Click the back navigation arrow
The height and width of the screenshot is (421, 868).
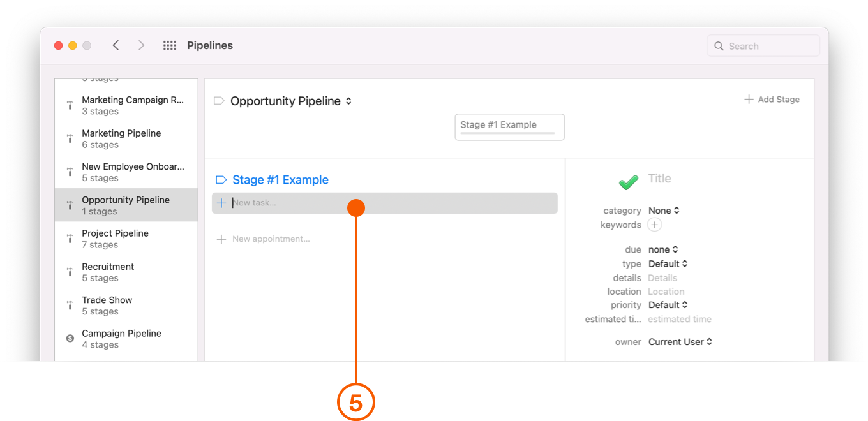pos(116,45)
